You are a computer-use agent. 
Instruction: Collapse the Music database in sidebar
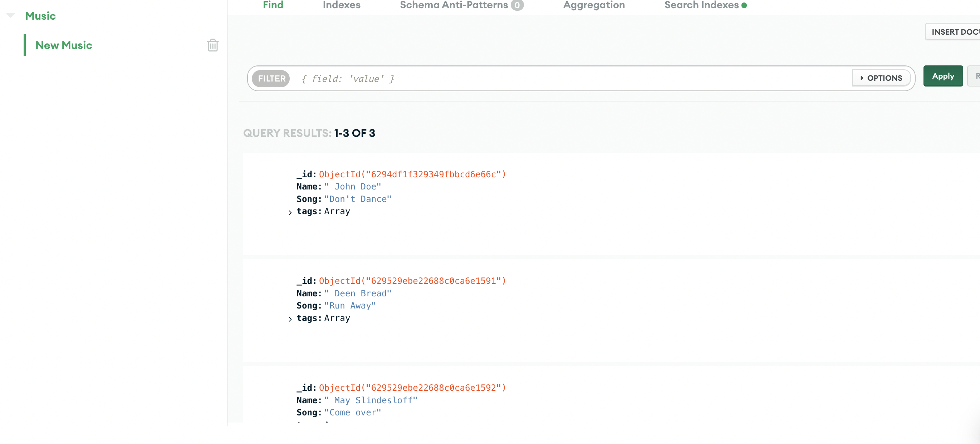[x=10, y=15]
